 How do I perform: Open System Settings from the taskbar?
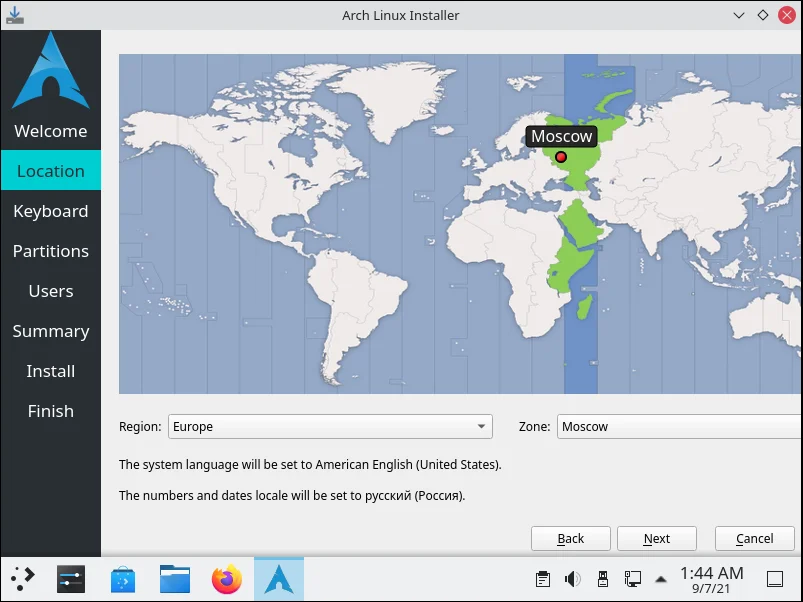tap(71, 578)
